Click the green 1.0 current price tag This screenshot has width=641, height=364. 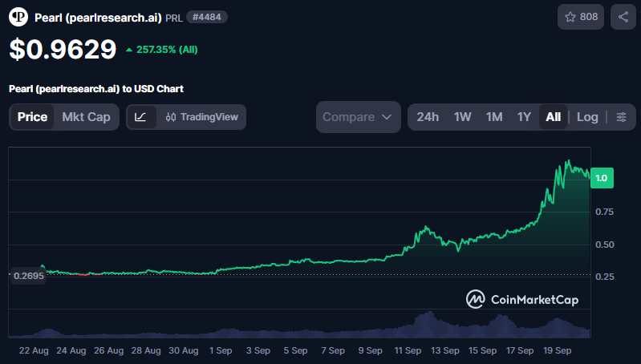pyautogui.click(x=602, y=178)
